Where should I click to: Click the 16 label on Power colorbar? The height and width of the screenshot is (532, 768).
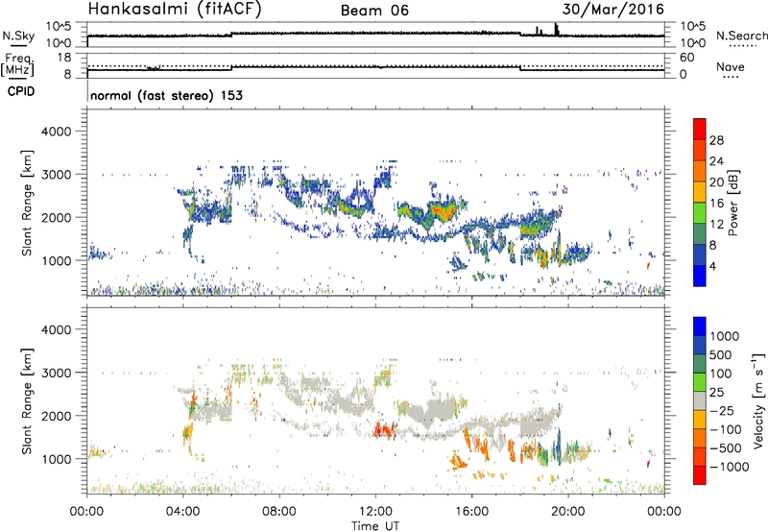click(716, 204)
